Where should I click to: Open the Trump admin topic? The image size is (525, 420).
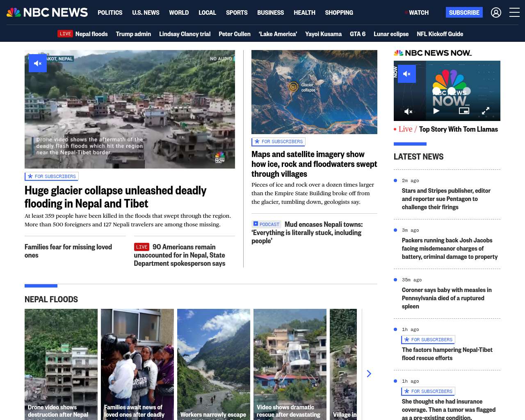click(x=133, y=34)
